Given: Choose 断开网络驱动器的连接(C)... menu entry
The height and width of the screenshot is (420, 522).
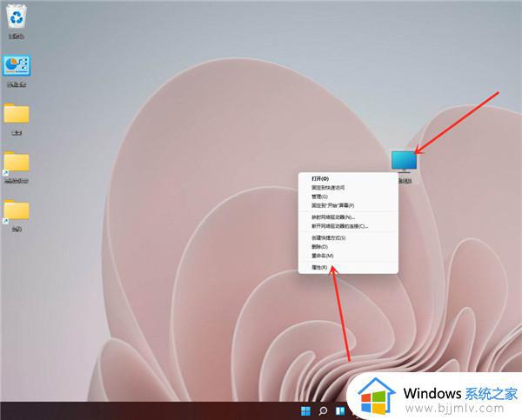Looking at the screenshot, I should (348, 226).
